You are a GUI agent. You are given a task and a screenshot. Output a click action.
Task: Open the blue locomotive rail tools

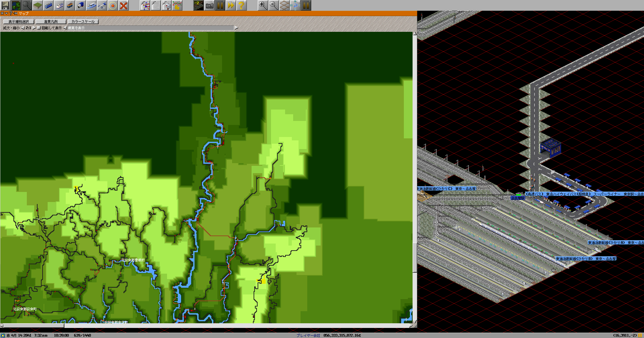[48, 5]
